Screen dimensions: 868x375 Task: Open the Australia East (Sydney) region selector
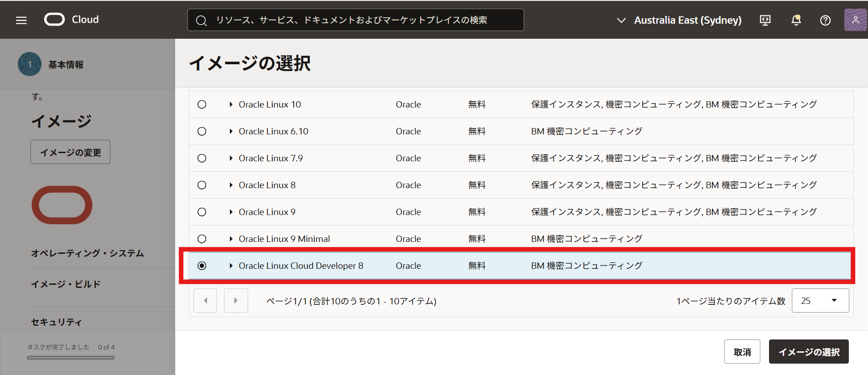(679, 20)
